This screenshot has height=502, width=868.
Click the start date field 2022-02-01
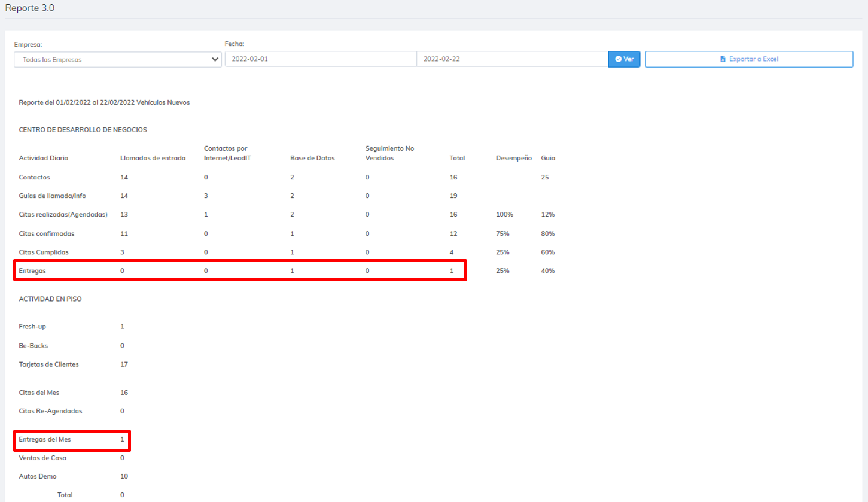(320, 59)
